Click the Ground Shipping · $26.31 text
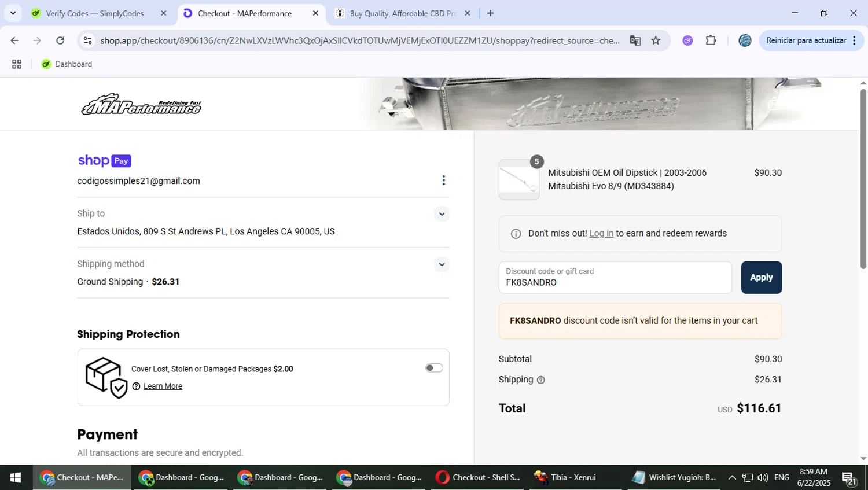Image resolution: width=868 pixels, height=490 pixels. click(x=128, y=282)
